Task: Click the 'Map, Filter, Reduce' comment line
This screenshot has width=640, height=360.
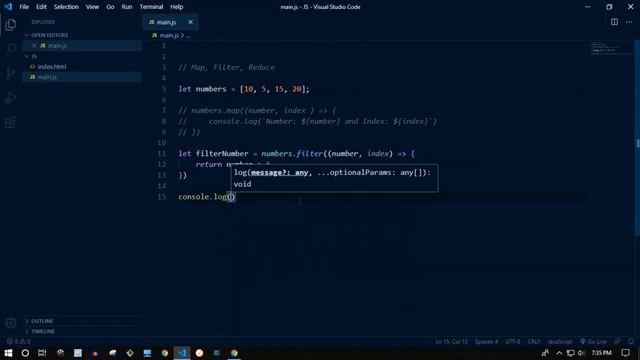Action: pyautogui.click(x=227, y=67)
